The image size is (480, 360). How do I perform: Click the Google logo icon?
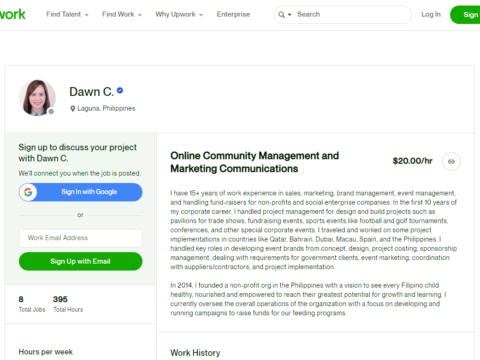pos(28,192)
